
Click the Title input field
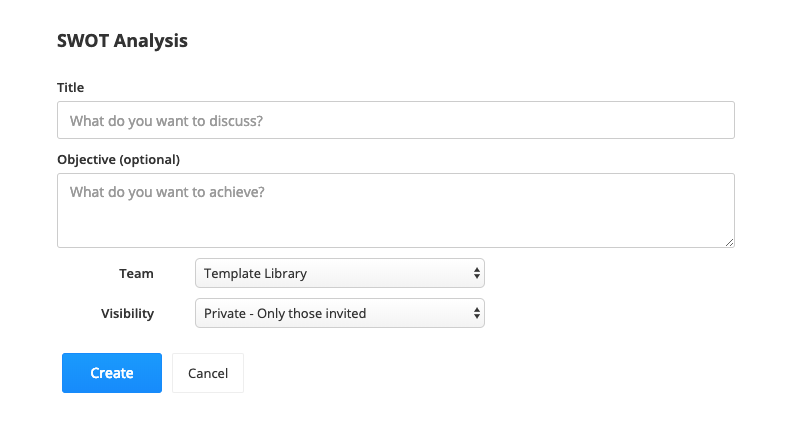pos(395,120)
